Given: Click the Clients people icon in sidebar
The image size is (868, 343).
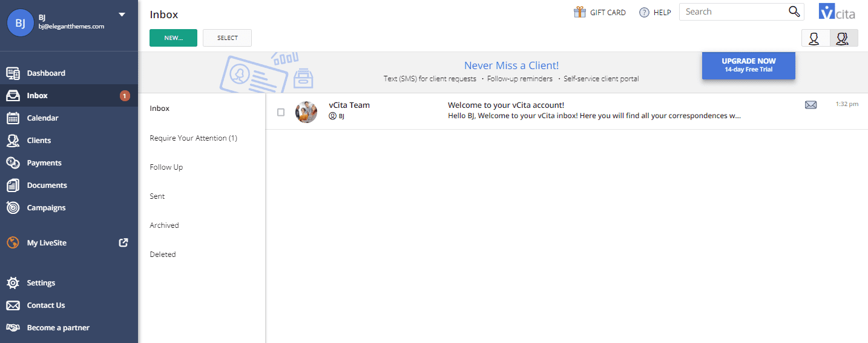Looking at the screenshot, I should (13, 141).
